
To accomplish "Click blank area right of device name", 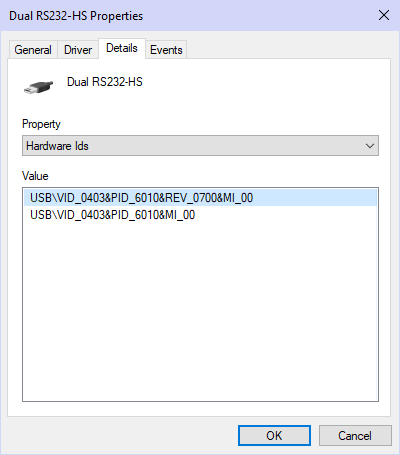I will [263, 82].
